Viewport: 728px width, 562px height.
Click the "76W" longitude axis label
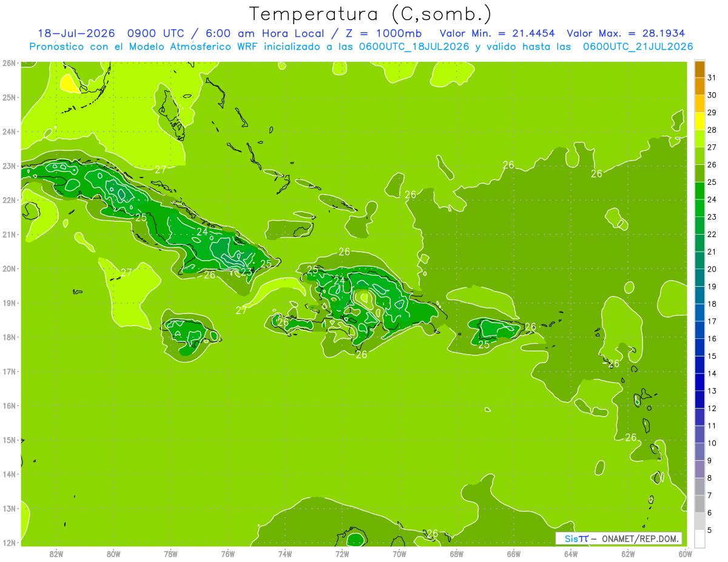click(228, 554)
